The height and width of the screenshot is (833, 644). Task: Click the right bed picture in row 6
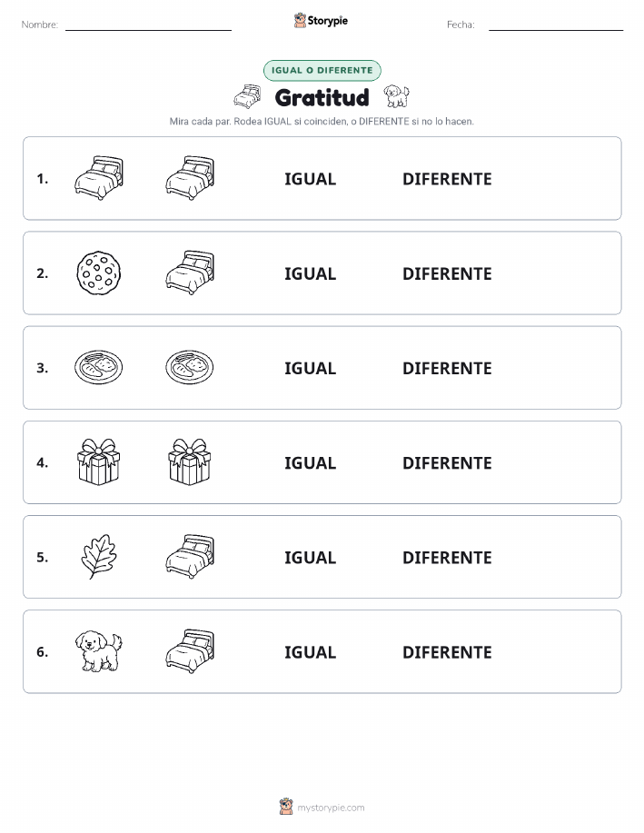click(x=190, y=651)
